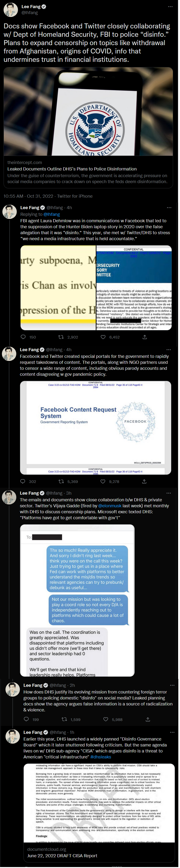Reply to the tweet with 150 replies
Viewport: 180px width, 868px height.
tap(23, 337)
